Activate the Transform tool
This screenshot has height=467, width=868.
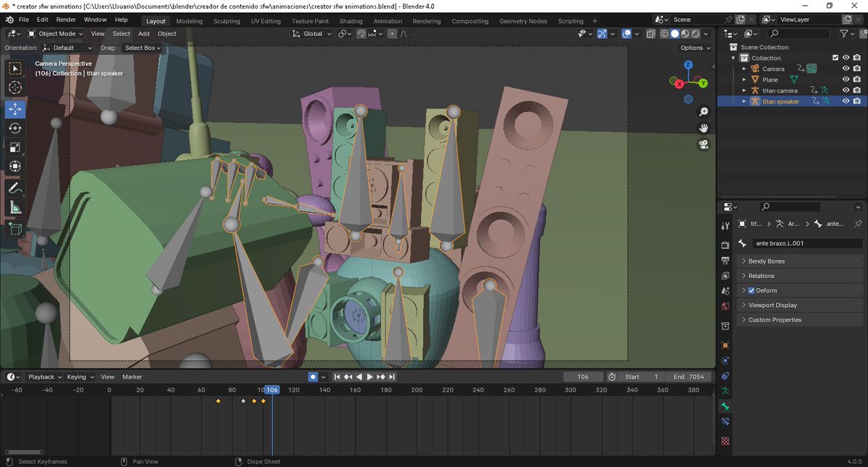click(14, 166)
